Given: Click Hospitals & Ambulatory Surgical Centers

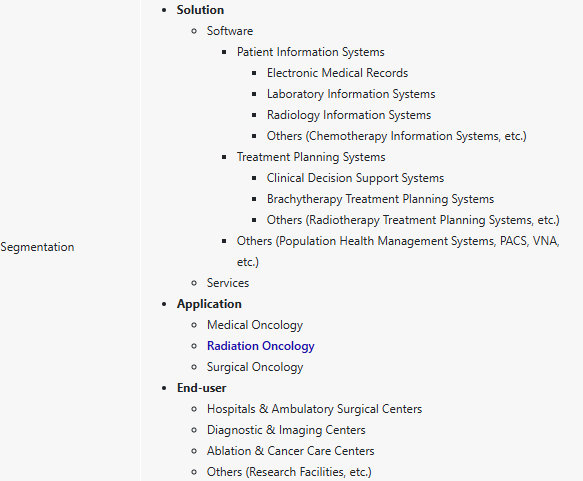Looking at the screenshot, I should [314, 409].
